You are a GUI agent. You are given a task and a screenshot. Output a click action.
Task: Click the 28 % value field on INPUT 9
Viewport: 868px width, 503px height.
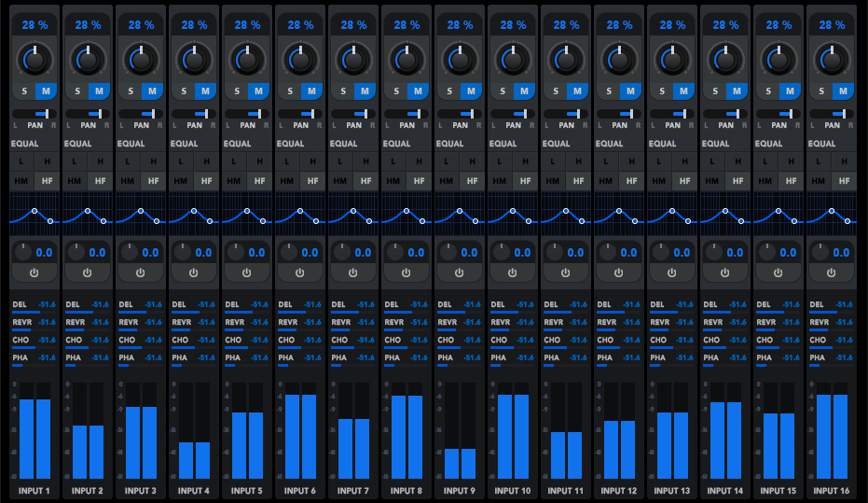(x=460, y=25)
